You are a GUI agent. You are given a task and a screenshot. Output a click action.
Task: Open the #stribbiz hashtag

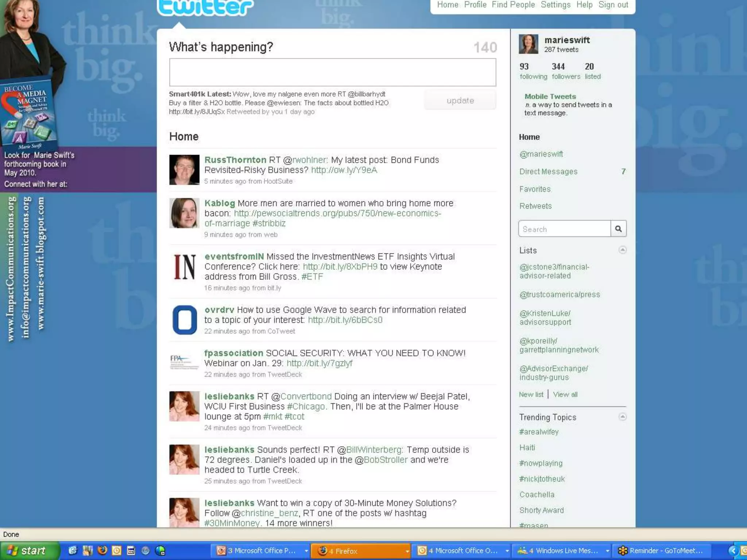pyautogui.click(x=269, y=223)
